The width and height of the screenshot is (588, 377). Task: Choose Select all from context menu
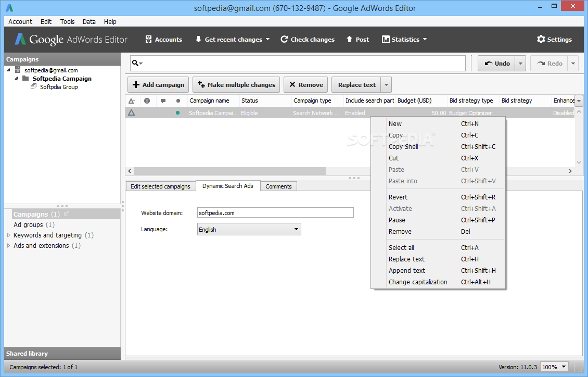[x=438, y=247]
